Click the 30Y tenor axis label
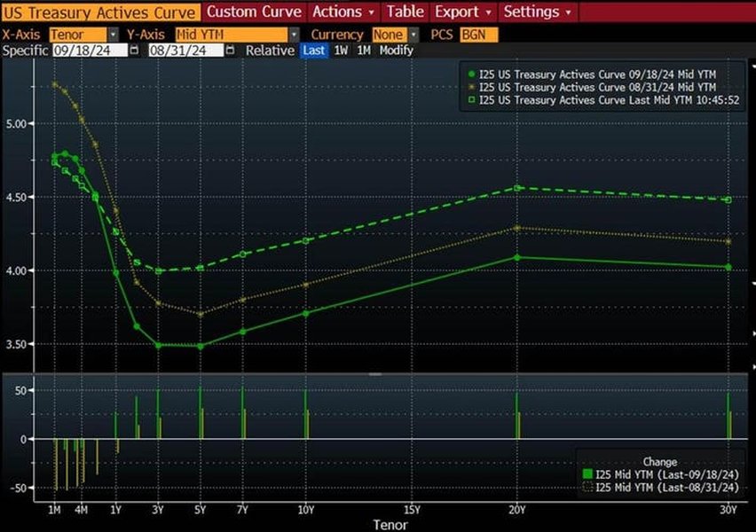This screenshot has height=532, width=756. [728, 510]
